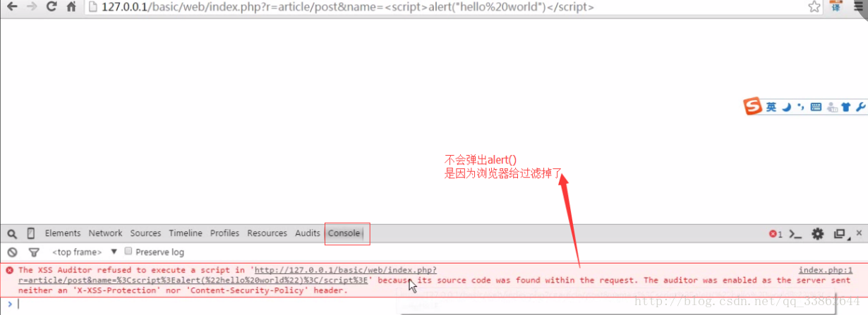The image size is (868, 315).
Task: Click the Sogou input method logo
Action: click(753, 107)
